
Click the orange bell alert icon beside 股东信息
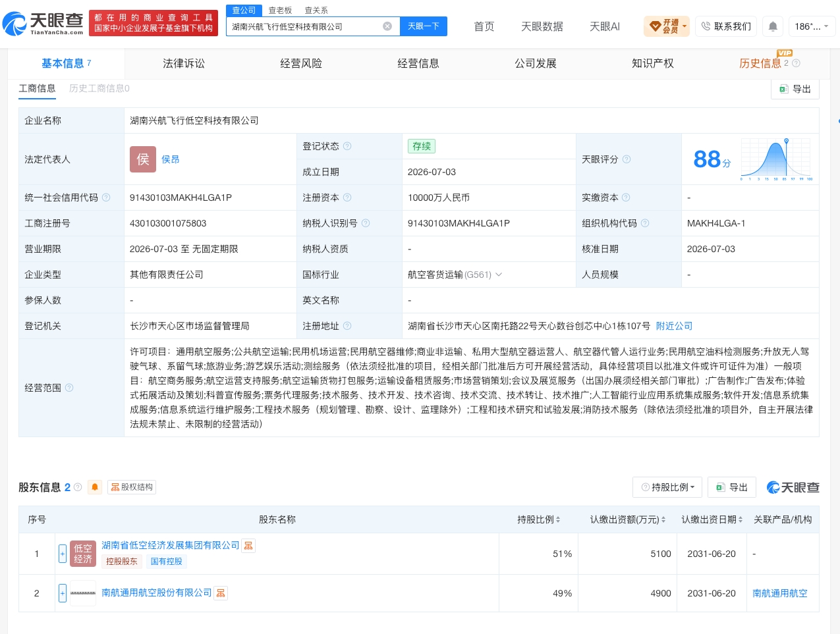click(95, 487)
